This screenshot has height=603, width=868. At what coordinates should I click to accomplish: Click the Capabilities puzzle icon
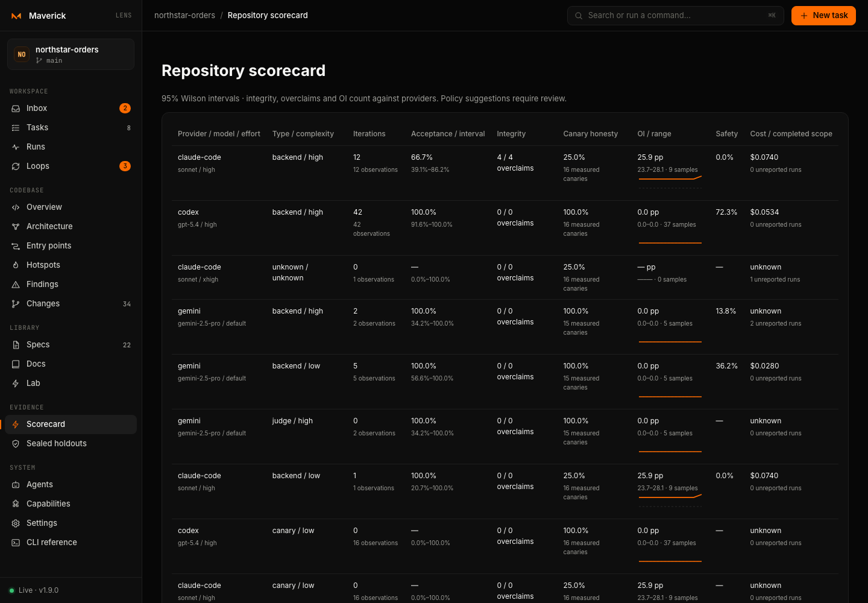tap(16, 504)
